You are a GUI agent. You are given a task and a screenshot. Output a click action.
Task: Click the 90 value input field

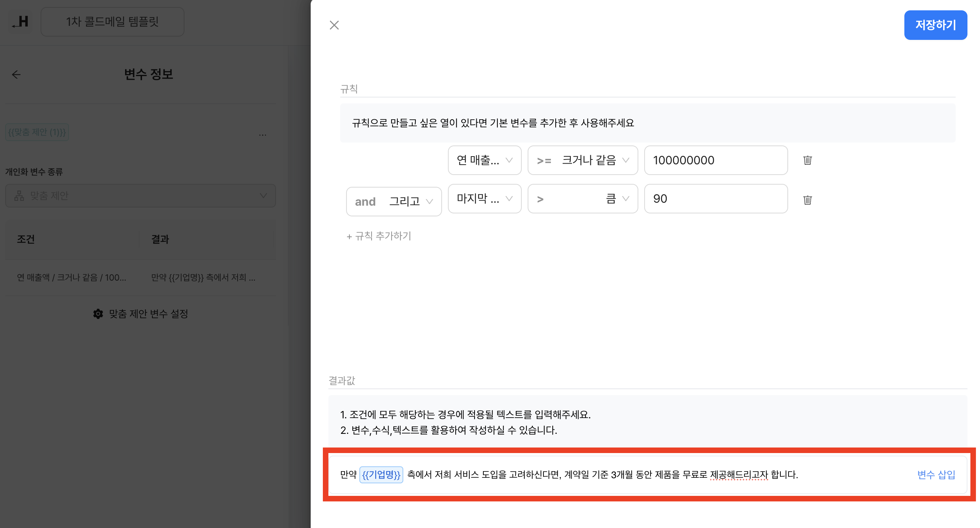(715, 199)
